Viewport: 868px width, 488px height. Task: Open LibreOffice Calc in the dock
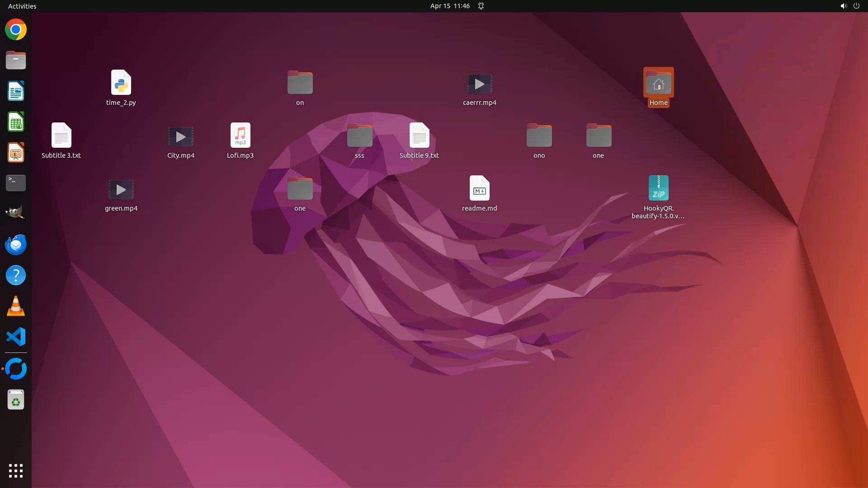click(x=16, y=122)
